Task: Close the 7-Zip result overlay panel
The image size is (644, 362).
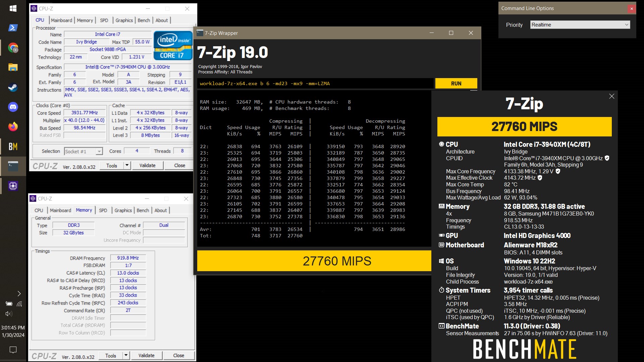Action: pyautogui.click(x=611, y=96)
